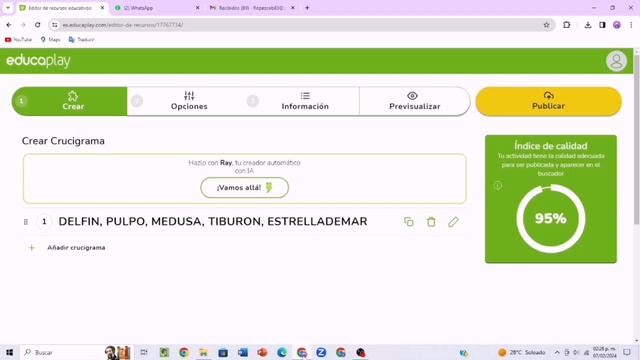Click the taskbar clock and date
Image resolution: width=640 pixels, height=360 pixels.
pyautogui.click(x=604, y=352)
